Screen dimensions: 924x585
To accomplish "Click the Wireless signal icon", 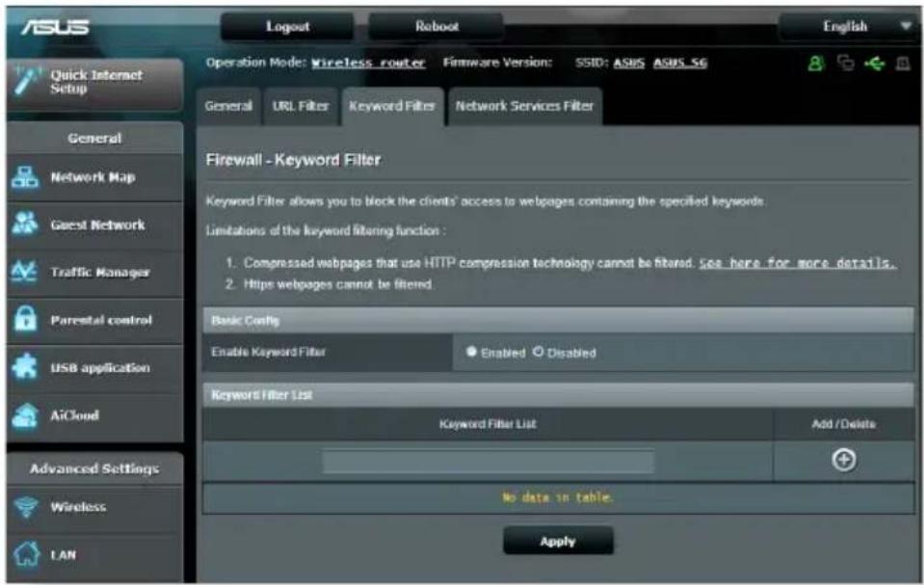I will tap(26, 507).
